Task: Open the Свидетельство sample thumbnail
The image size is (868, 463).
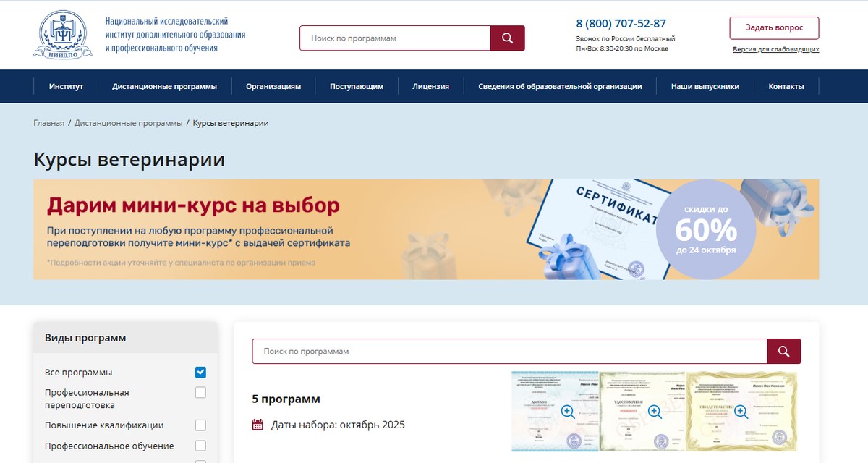Action: [741, 412]
